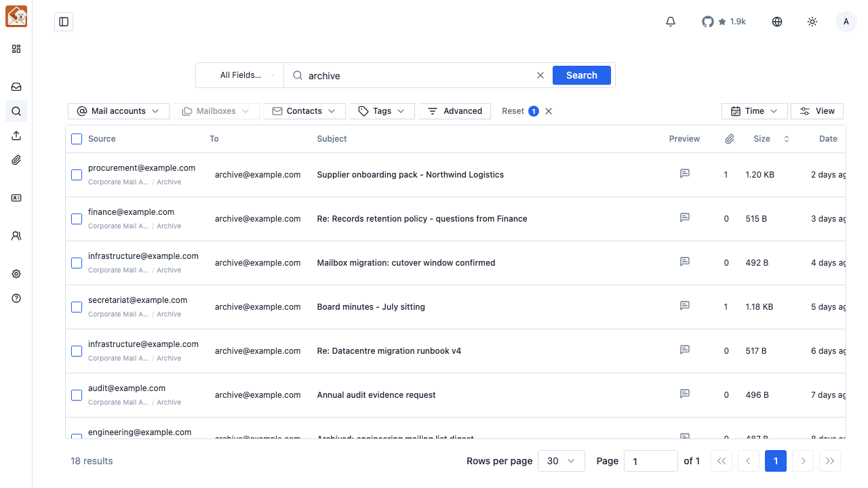Image resolution: width=868 pixels, height=488 pixels.
Task: Go to next page chevron
Action: pyautogui.click(x=803, y=461)
